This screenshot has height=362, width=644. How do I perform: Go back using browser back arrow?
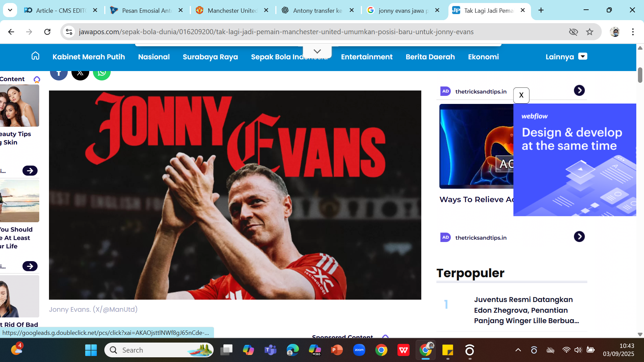tap(11, 32)
